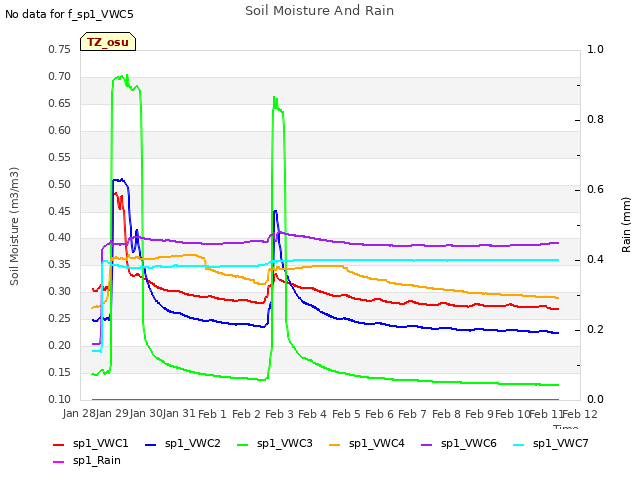Click the Feb 12 x-axis tick label
Image resolution: width=640 pixels, height=480 pixels.
580,414
